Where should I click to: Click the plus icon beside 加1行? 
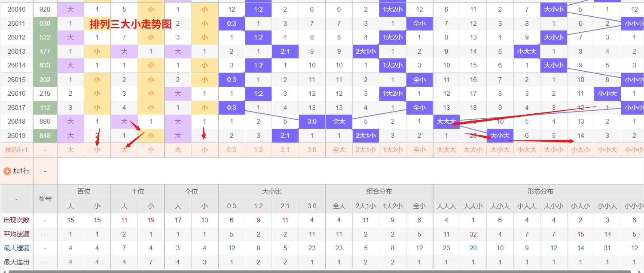(x=7, y=171)
